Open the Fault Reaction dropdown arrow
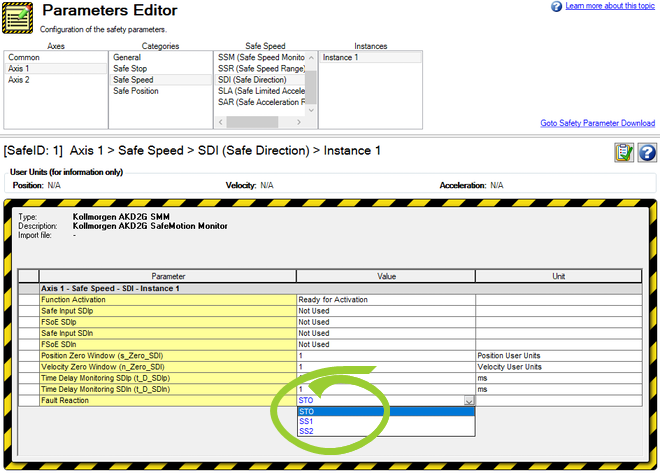 click(469, 401)
